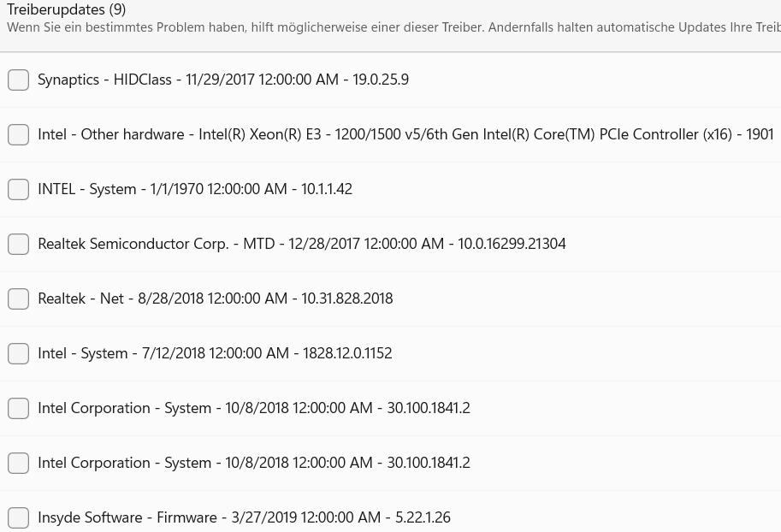Click the Intel Other hardware Xeon E3 label
781x532 pixels.
[x=405, y=134]
